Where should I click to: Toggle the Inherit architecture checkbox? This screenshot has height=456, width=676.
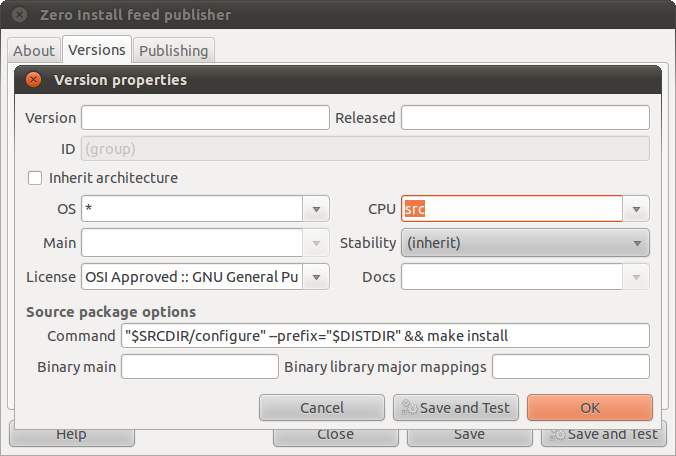(x=35, y=178)
